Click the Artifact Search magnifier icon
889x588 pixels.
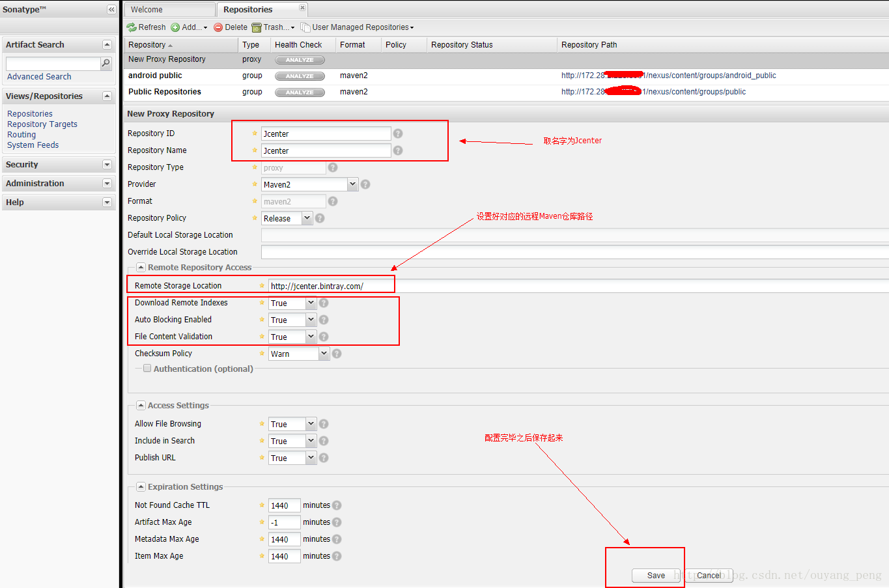click(x=106, y=63)
